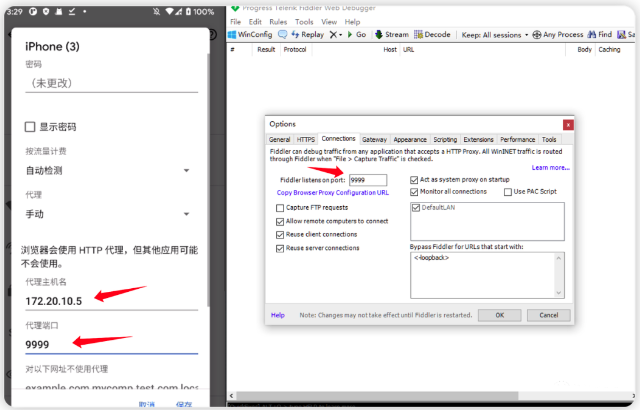Check the 显示密码 checkbox on phone
This screenshot has height=410, width=640.
pyautogui.click(x=30, y=127)
